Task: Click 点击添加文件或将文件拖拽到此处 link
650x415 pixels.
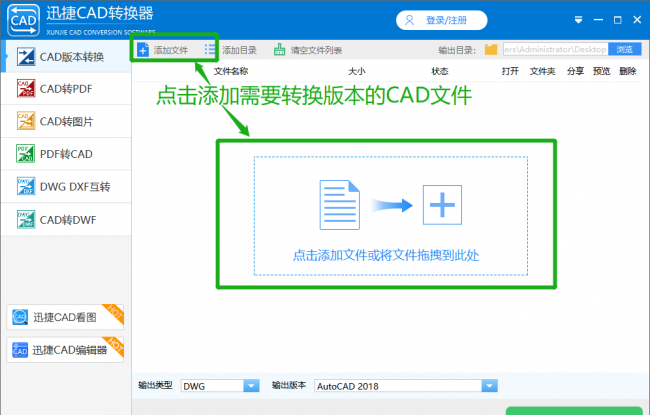Action: pyautogui.click(x=386, y=255)
